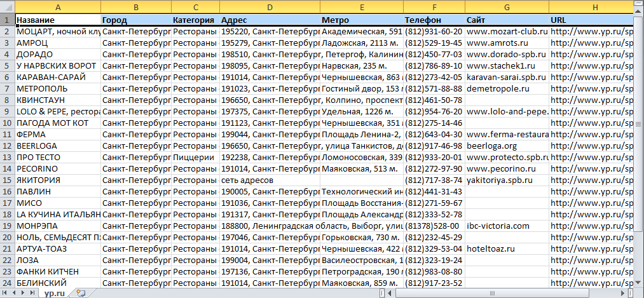
Task: Click the next sheet navigation arrow
Action: pos(24,293)
